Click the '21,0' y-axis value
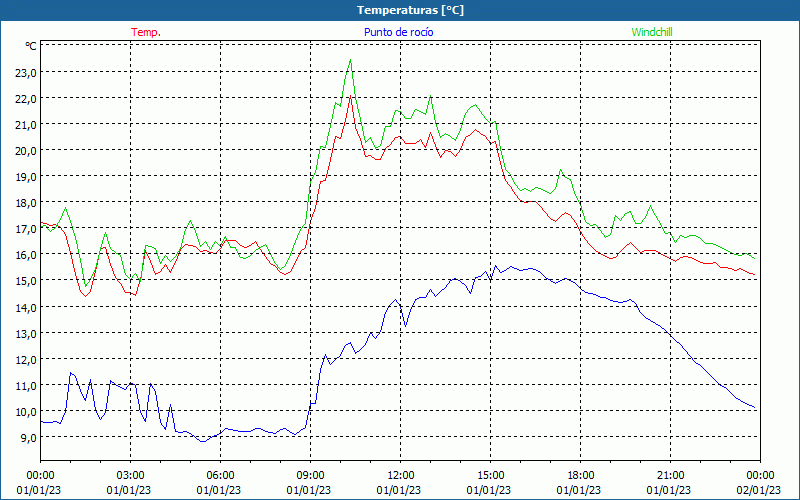This screenshot has height=500, width=800. (x=26, y=125)
